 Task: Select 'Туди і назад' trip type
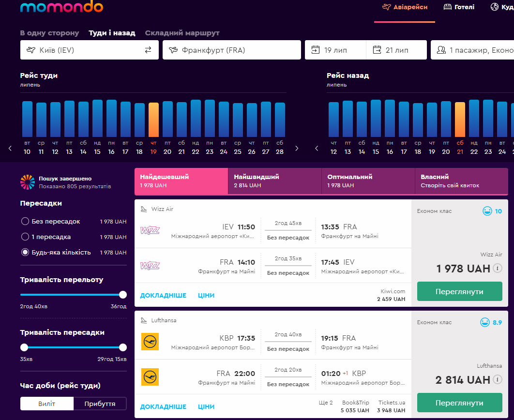pos(112,33)
